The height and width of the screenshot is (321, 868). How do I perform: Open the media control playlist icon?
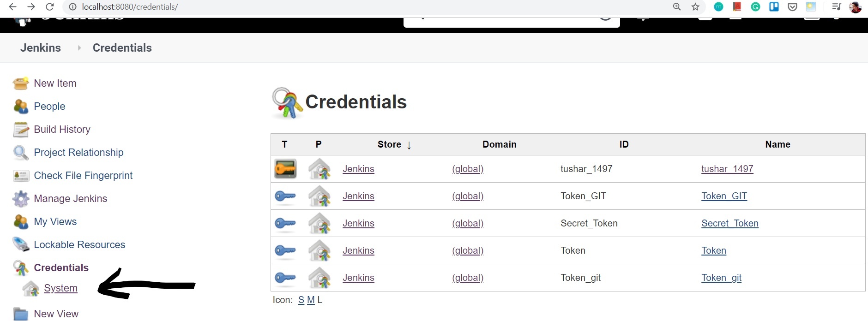pos(836,6)
